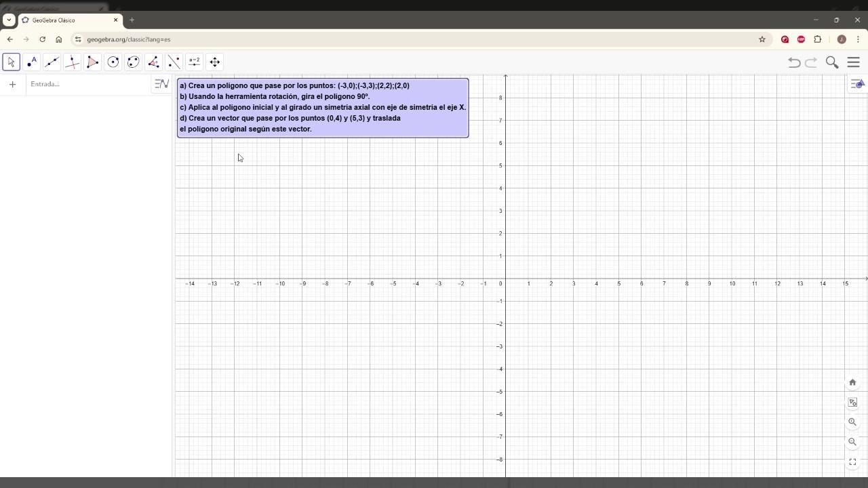Select the Angle tool
This screenshot has width=868, height=488.
(x=154, y=62)
